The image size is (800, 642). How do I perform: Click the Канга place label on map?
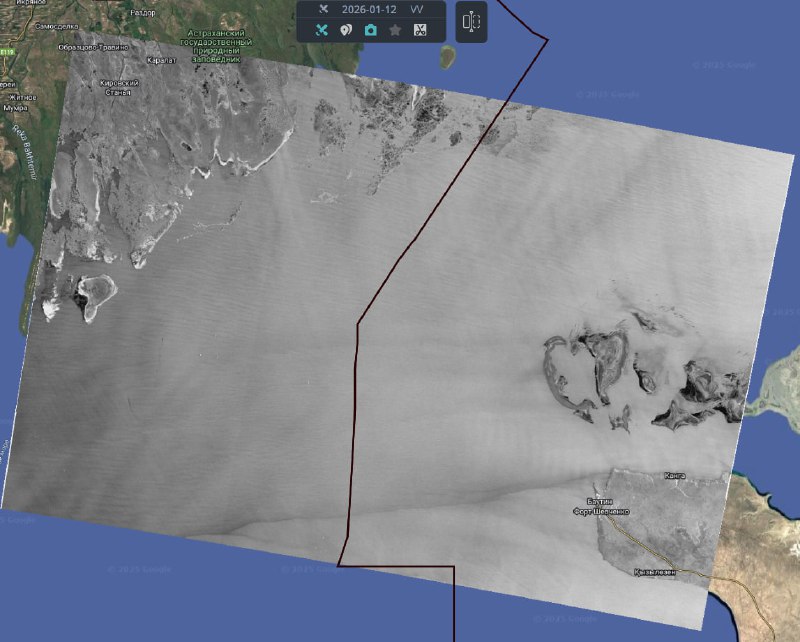pyautogui.click(x=674, y=476)
